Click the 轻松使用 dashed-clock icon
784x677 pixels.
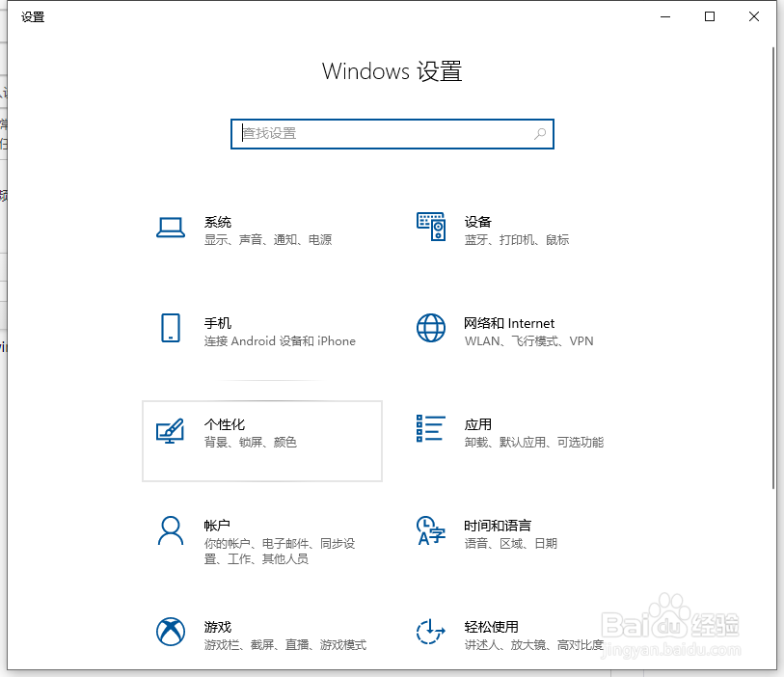[x=431, y=632]
